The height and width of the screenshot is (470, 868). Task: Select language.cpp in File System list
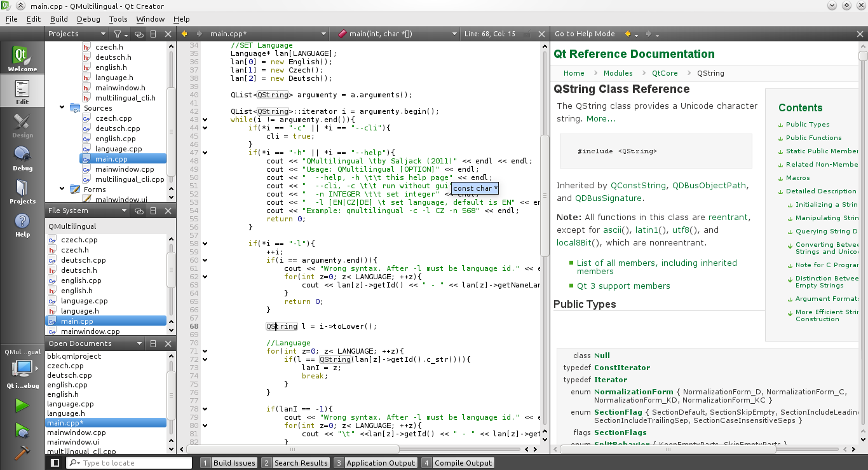pyautogui.click(x=84, y=301)
